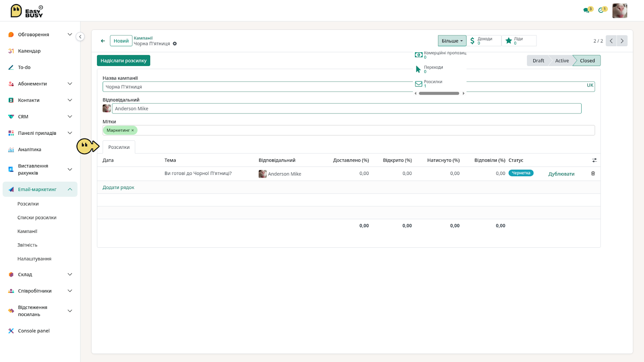Go back with the left arrow
The image size is (644, 362).
(x=103, y=41)
